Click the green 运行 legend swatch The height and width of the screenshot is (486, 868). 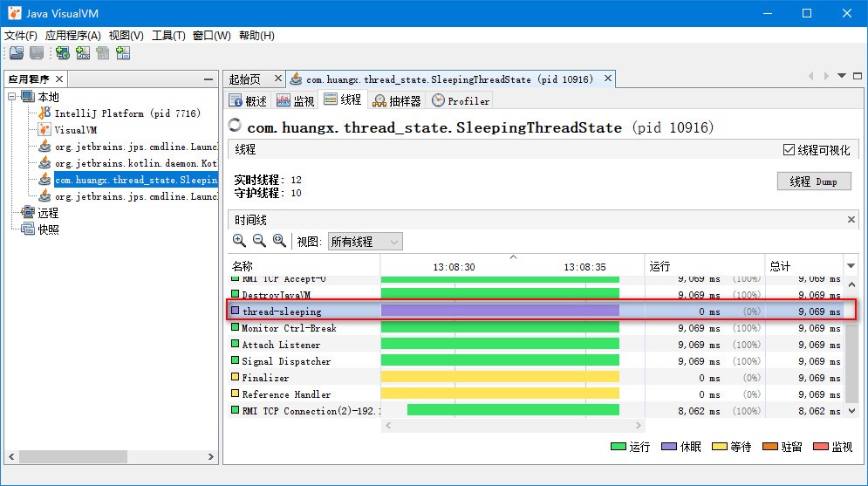[619, 446]
